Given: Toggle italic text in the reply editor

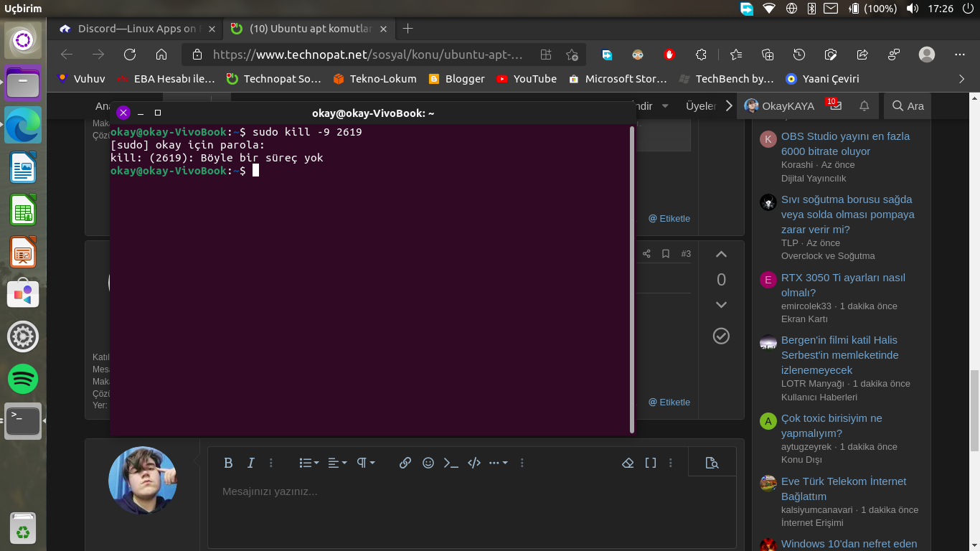Looking at the screenshot, I should (251, 463).
